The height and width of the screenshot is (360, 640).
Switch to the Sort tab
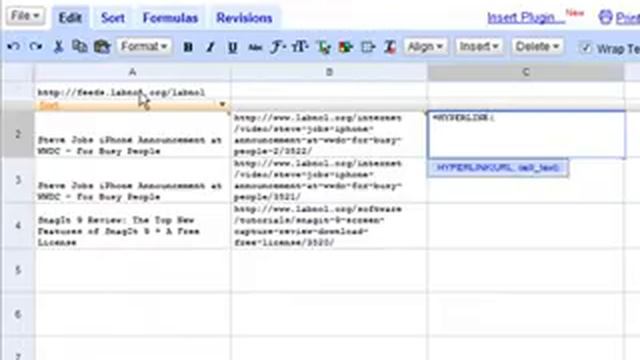pyautogui.click(x=113, y=18)
